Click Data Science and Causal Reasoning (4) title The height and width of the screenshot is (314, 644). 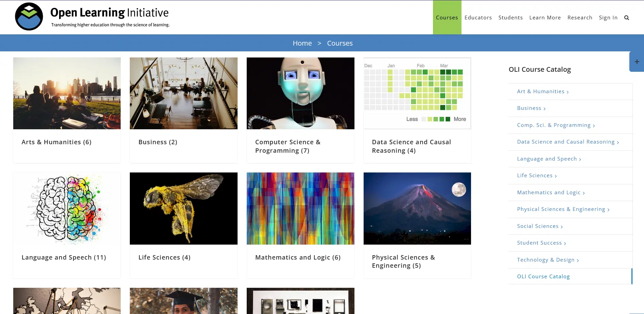411,146
